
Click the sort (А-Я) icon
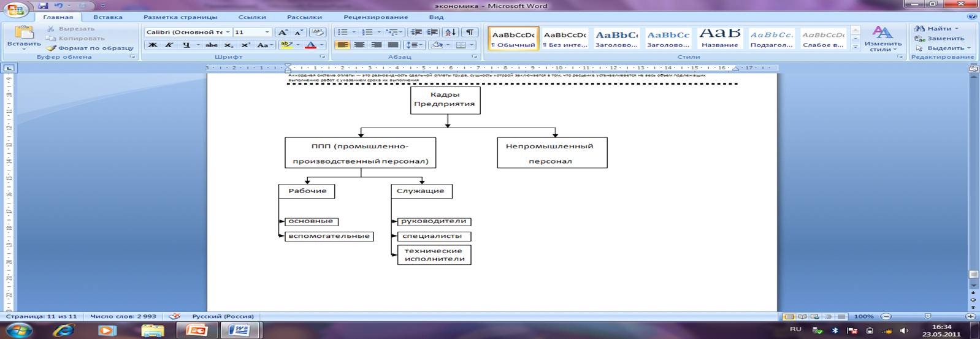pyautogui.click(x=450, y=32)
